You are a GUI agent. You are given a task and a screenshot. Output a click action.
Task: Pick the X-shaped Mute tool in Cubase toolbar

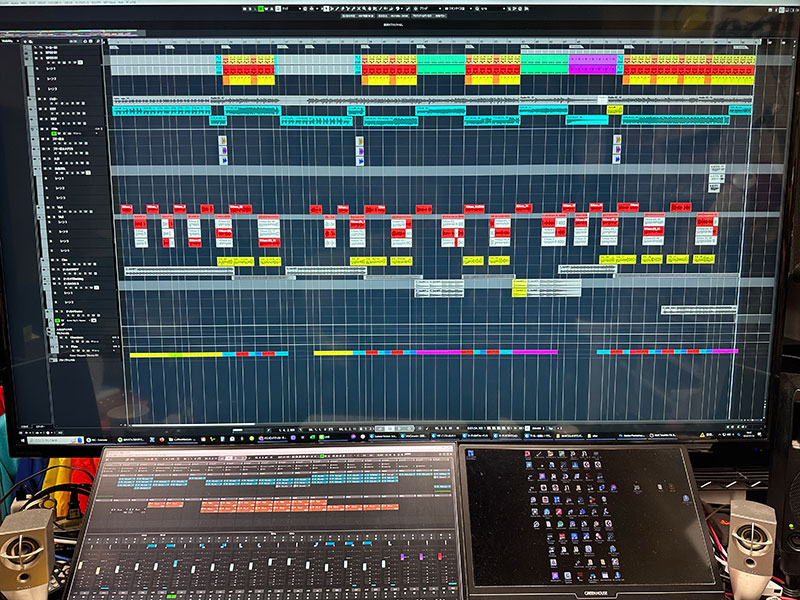(359, 9)
